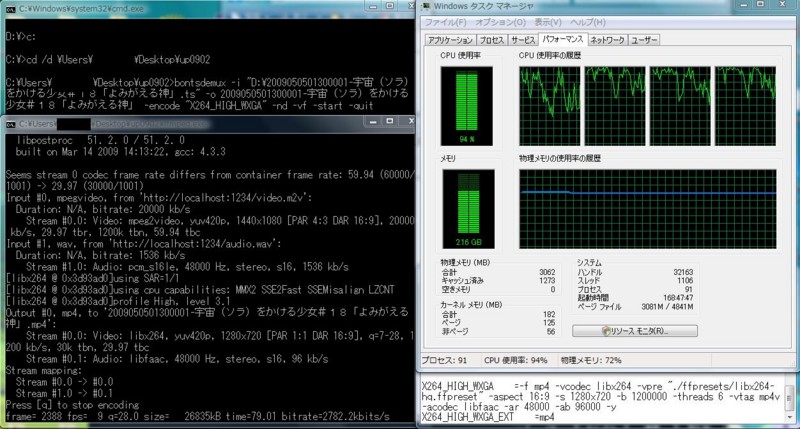The image size is (800, 429).
Task: Select the パフォーマンス tab
Action: 563,39
